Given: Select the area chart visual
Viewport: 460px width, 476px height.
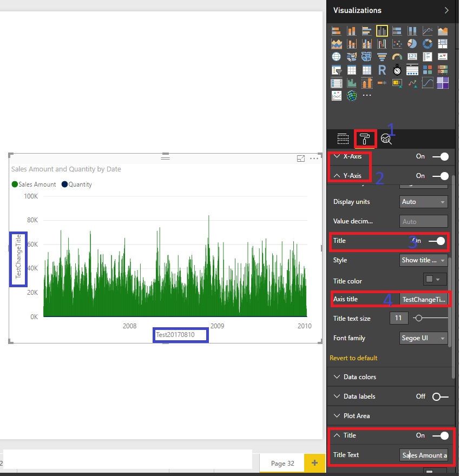Looking at the screenshot, I should coord(442,31).
